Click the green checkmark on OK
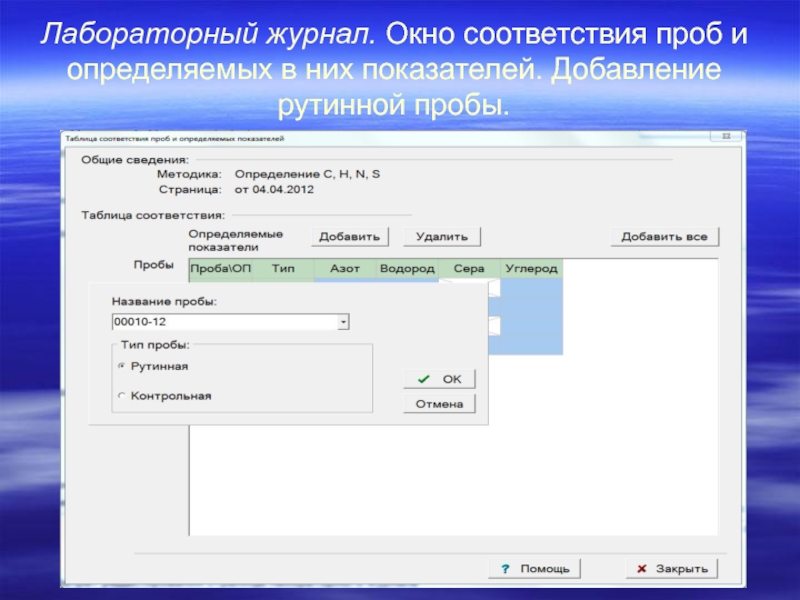Image resolution: width=800 pixels, height=600 pixels. coord(423,380)
